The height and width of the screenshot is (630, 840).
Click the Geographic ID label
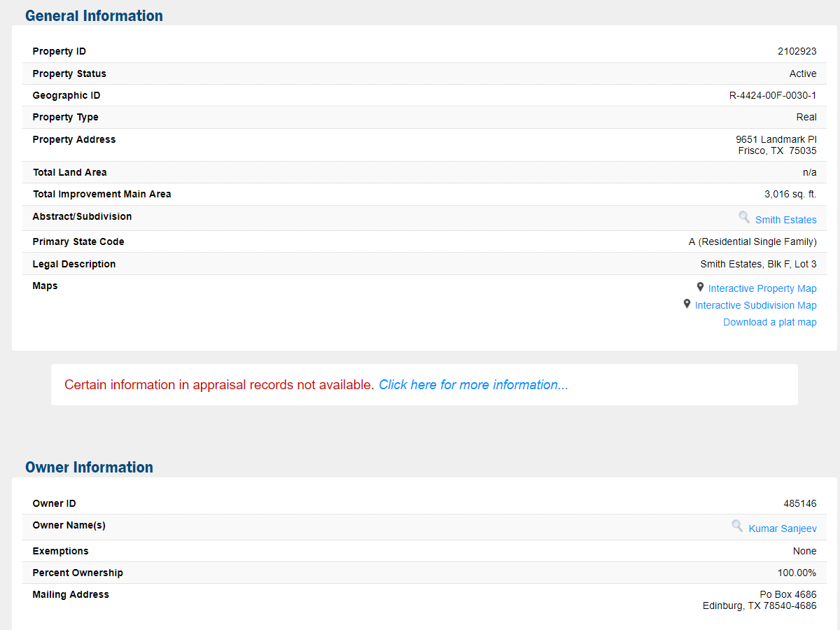[x=66, y=95]
